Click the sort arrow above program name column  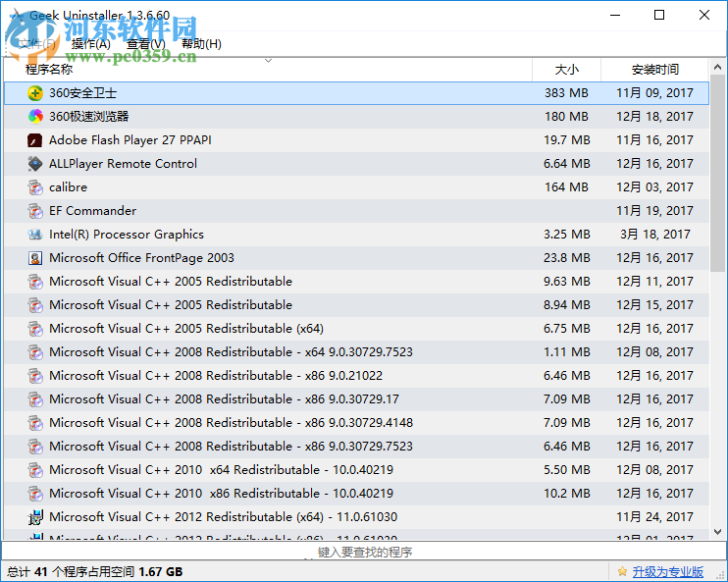[268, 61]
